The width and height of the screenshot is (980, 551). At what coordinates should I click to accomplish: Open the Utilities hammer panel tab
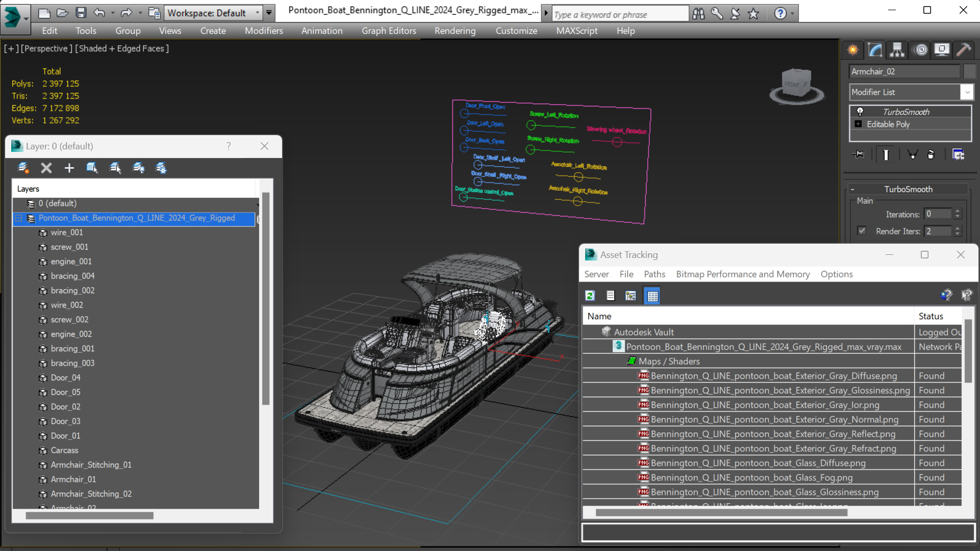(964, 49)
